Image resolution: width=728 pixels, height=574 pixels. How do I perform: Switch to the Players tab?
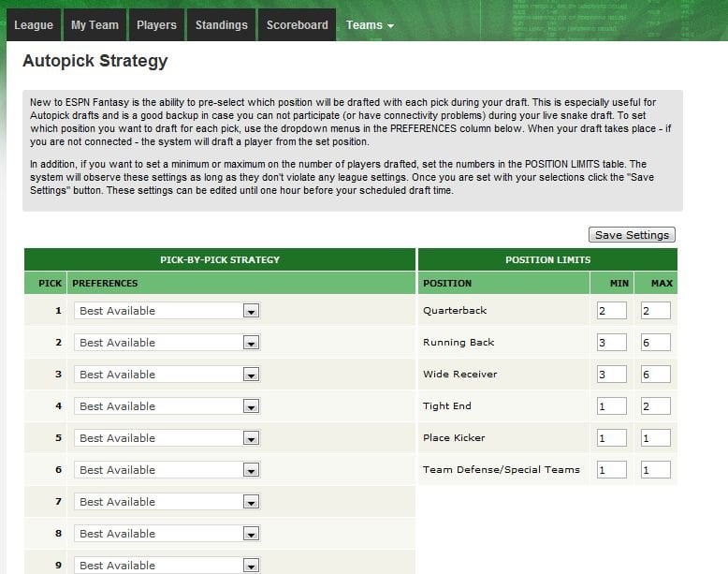pos(156,25)
